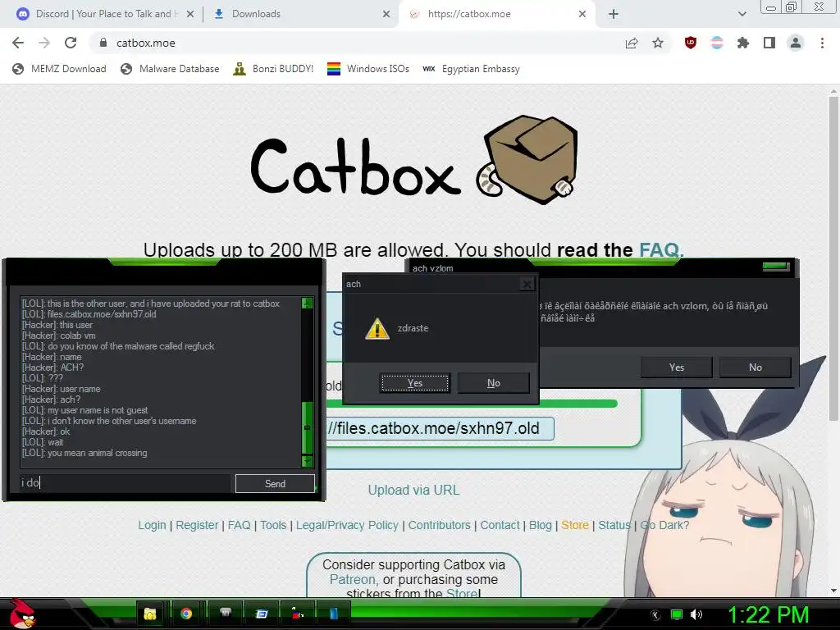The image size is (840, 630).
Task: Open the Contact link
Action: 500,525
